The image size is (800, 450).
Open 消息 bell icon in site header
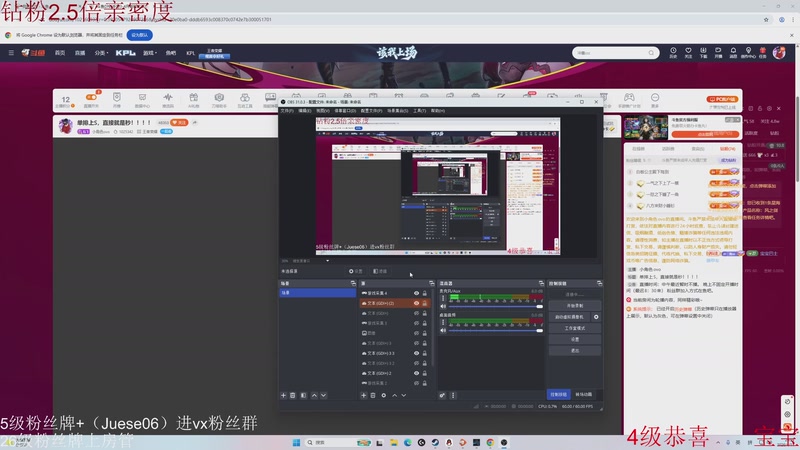click(x=733, y=53)
